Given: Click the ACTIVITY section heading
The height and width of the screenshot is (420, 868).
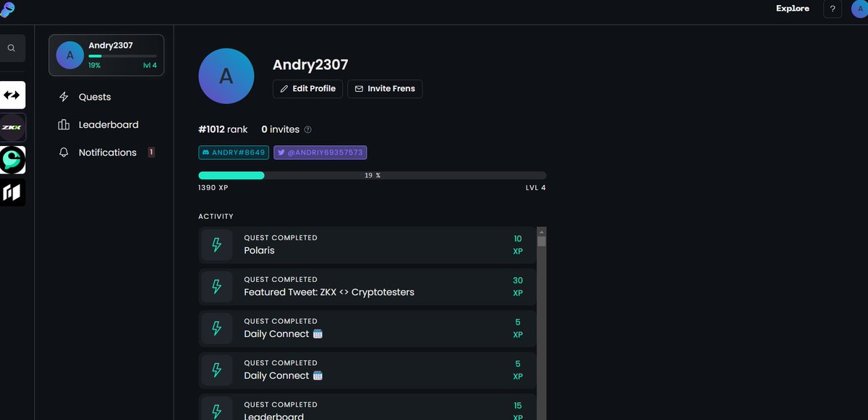Looking at the screenshot, I should [216, 217].
